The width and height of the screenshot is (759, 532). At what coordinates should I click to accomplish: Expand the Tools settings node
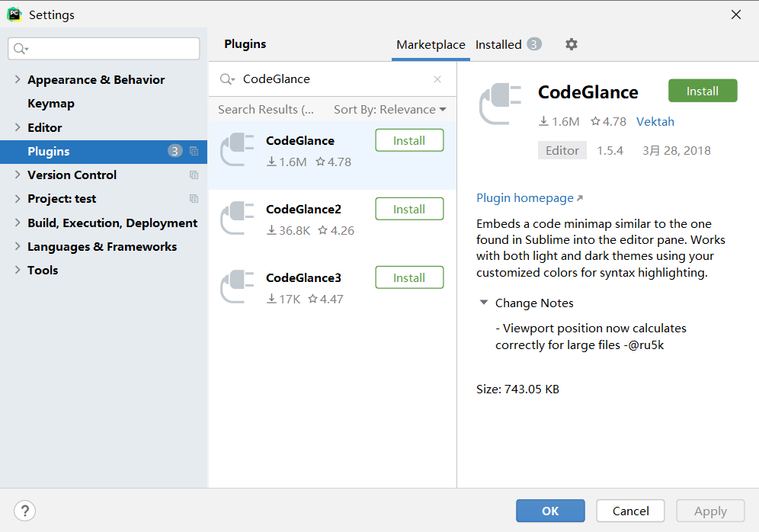(18, 270)
